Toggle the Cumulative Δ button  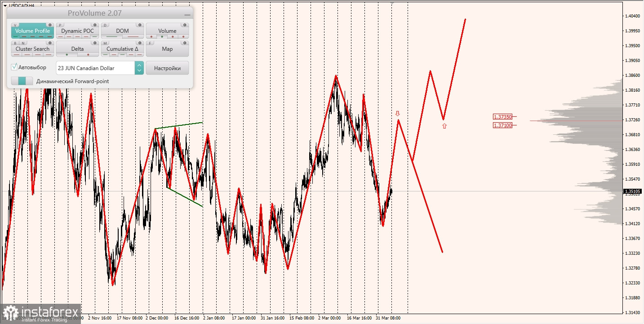pos(122,49)
